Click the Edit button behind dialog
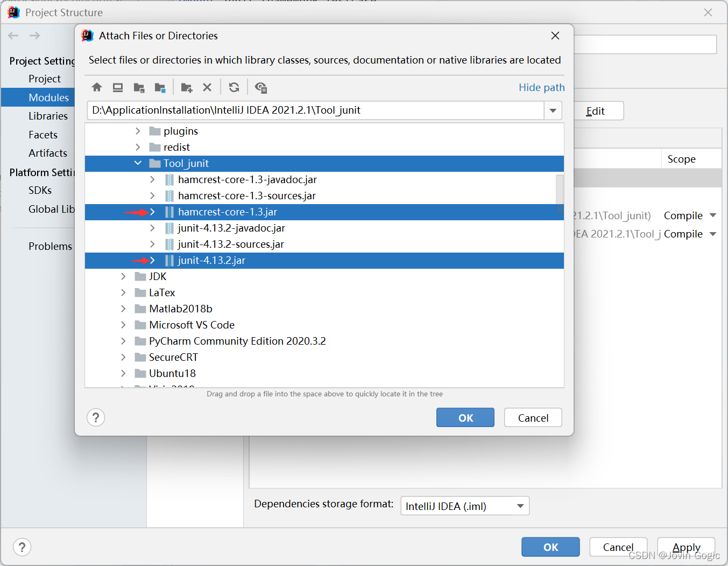 (x=598, y=111)
